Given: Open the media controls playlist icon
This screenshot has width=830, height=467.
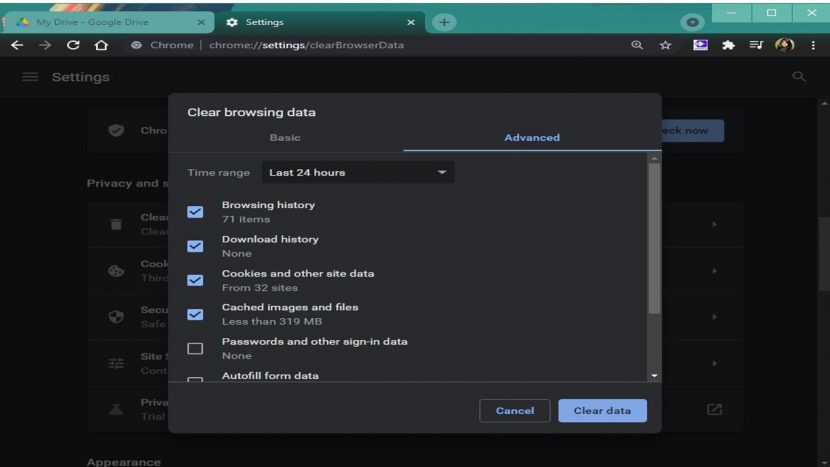Looking at the screenshot, I should tap(756, 45).
